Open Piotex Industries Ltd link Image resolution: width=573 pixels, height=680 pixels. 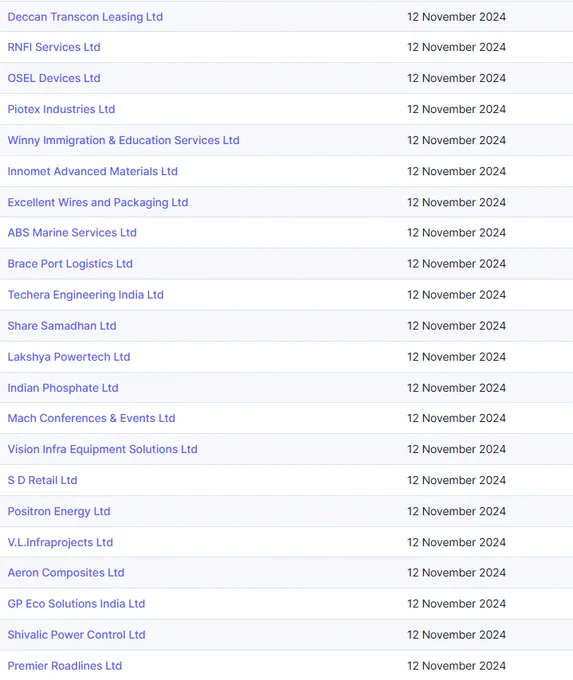(x=61, y=109)
